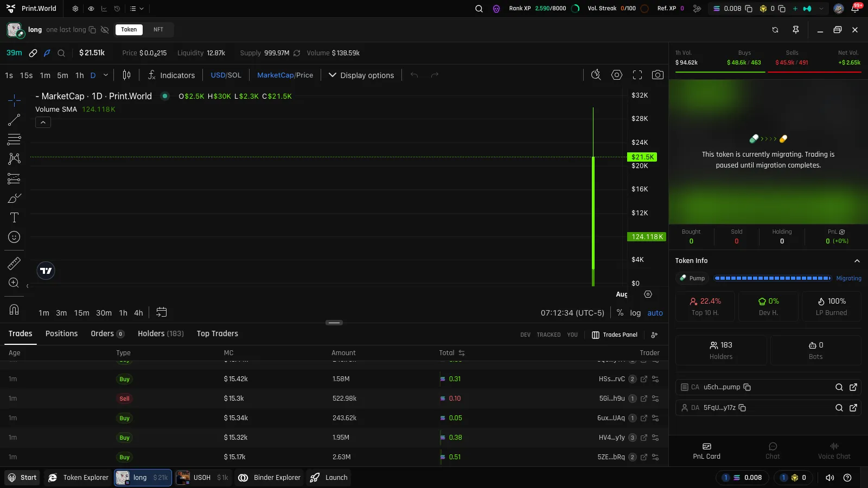Expand chart interval dropdown next to D
The image size is (868, 488).
[x=106, y=75]
